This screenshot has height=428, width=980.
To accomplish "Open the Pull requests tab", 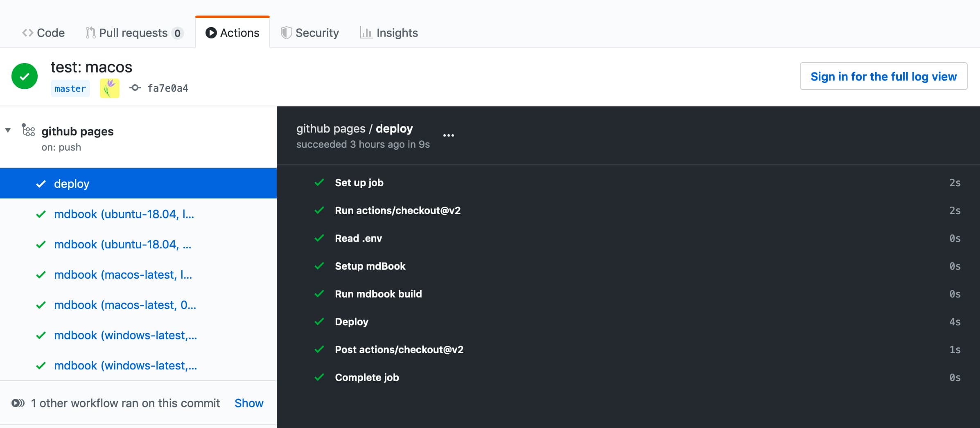I will click(134, 33).
